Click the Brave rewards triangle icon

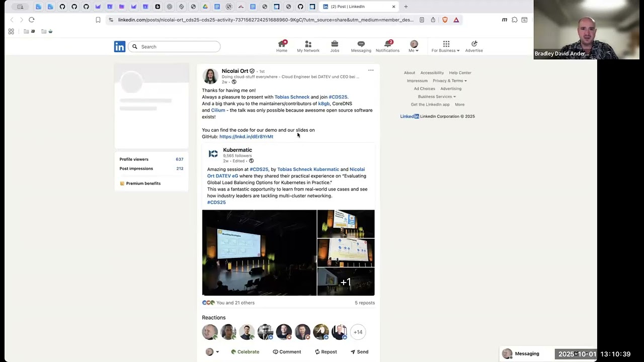(456, 20)
